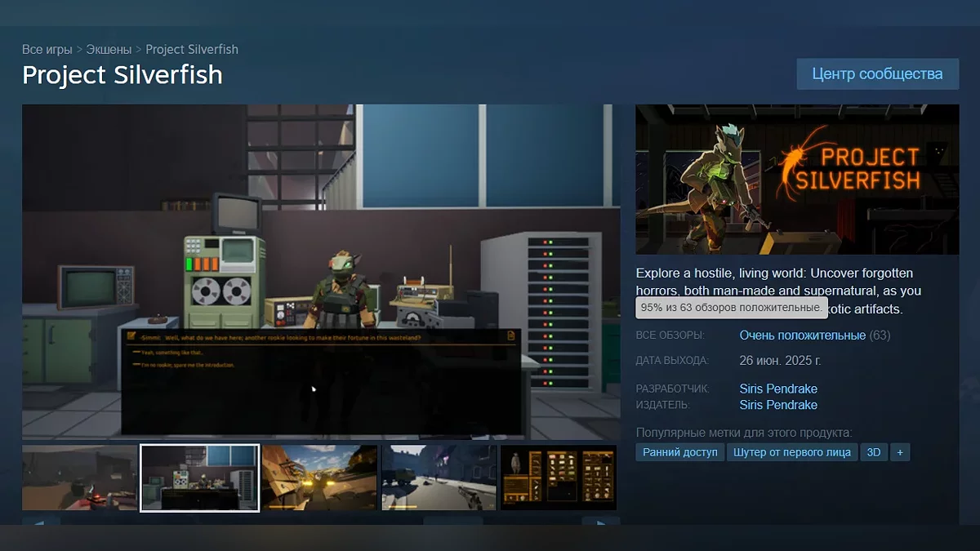980x551 pixels.
Task: View the street scene with truck thumbnail
Action: click(x=439, y=478)
